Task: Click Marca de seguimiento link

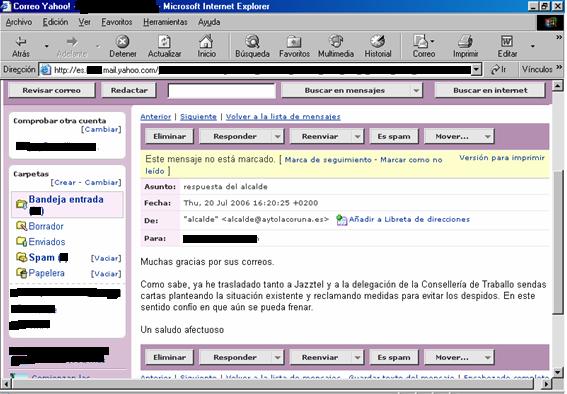Action: 328,160
